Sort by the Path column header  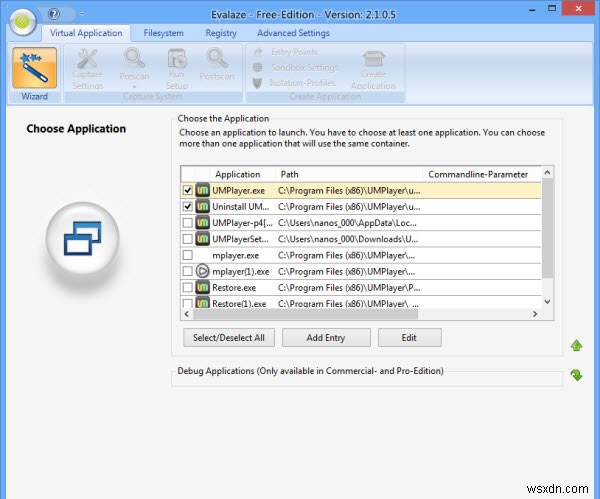(348, 174)
